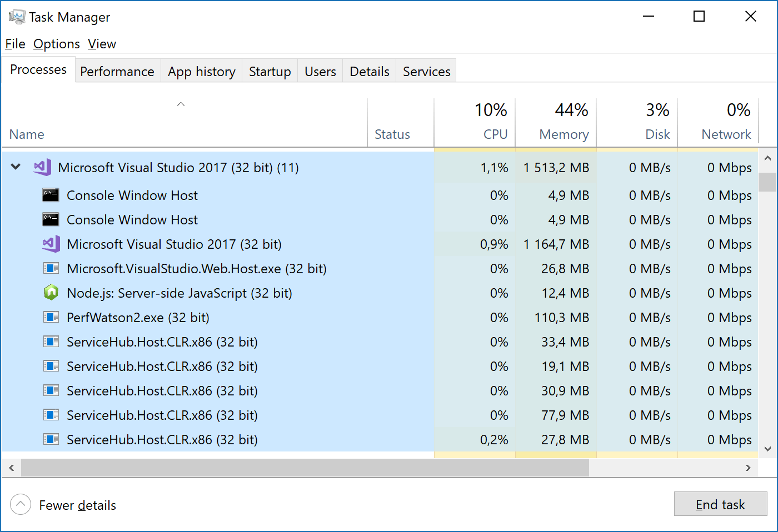Image resolution: width=778 pixels, height=532 pixels.
Task: Select Node.js: Server-side JavaScript (32 bit) text
Action: tap(179, 293)
